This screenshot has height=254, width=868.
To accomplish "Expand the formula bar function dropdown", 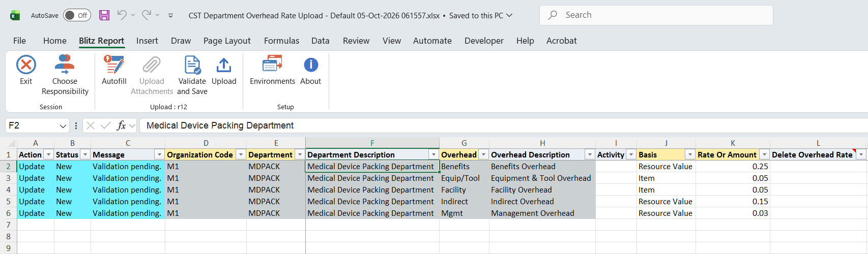I will click(132, 125).
